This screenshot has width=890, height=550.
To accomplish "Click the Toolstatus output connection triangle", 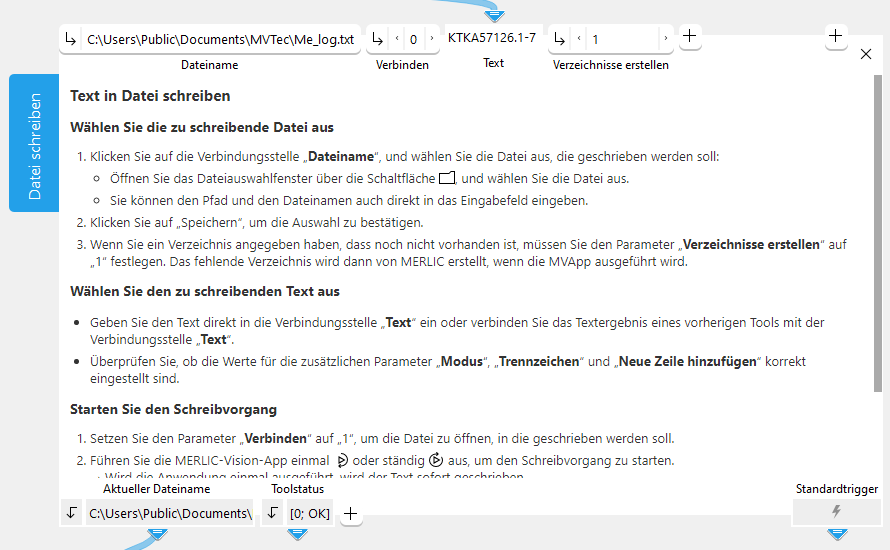I will (297, 535).
